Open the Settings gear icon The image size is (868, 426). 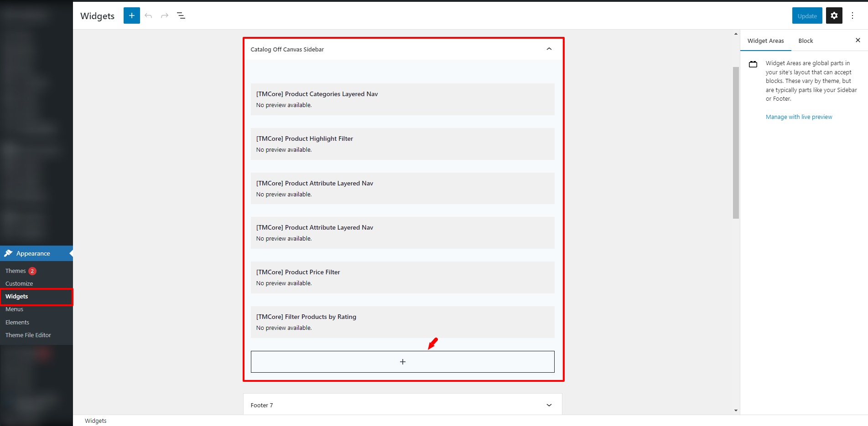coord(834,15)
